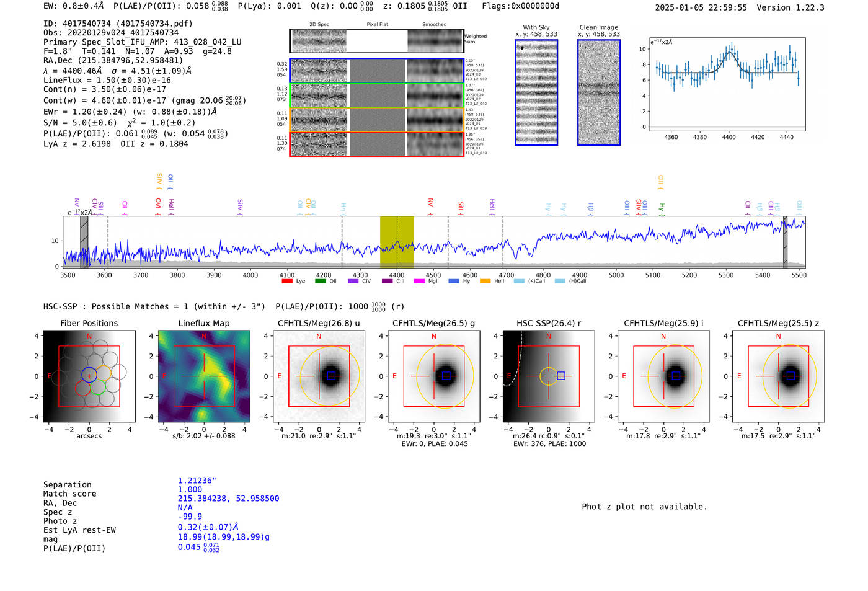This screenshot has width=868, height=591.
Task: Click the m:21.0 re:2.9" caption
Action: pos(319,436)
